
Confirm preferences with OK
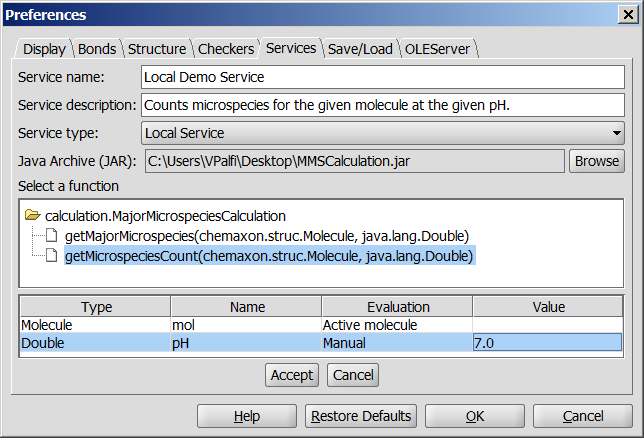click(x=475, y=416)
